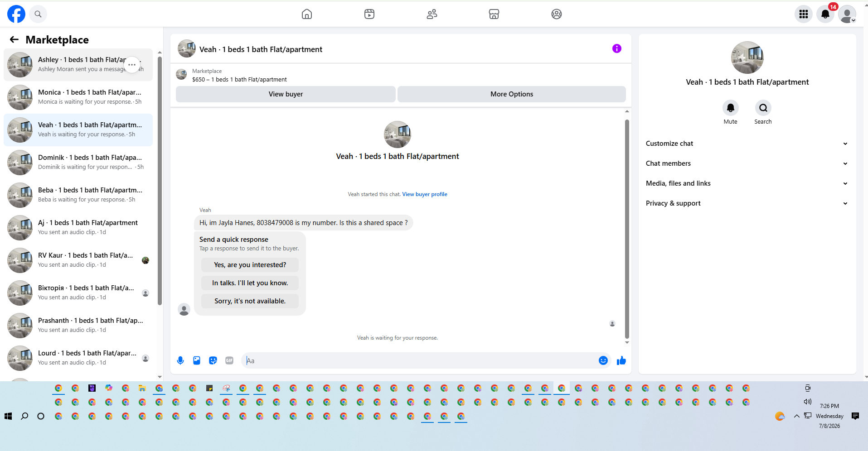The image size is (868, 451).
Task: Expand Media, files and links section
Action: (747, 183)
